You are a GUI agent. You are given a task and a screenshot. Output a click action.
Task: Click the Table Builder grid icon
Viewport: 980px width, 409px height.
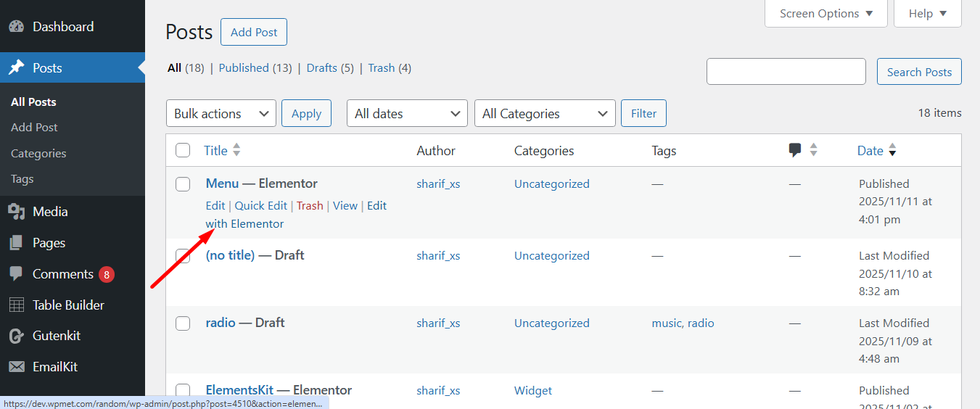(16, 305)
